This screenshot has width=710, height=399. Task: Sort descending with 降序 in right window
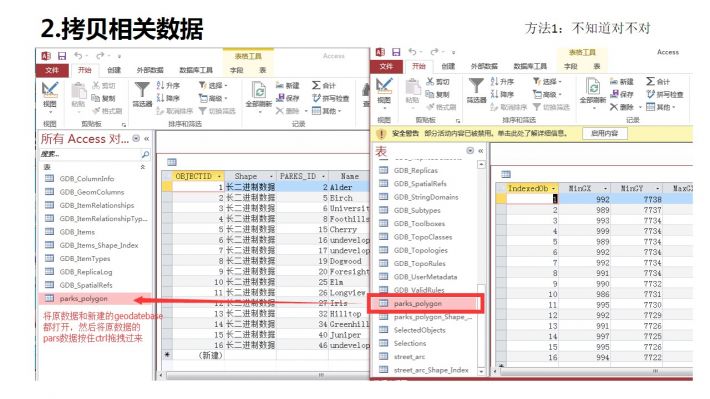(x=502, y=94)
